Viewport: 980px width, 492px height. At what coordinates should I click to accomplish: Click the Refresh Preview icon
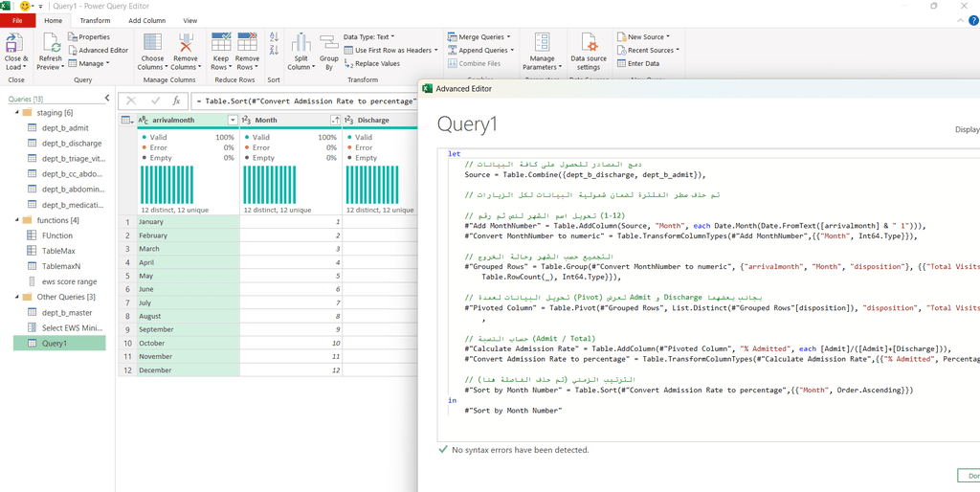(x=49, y=44)
